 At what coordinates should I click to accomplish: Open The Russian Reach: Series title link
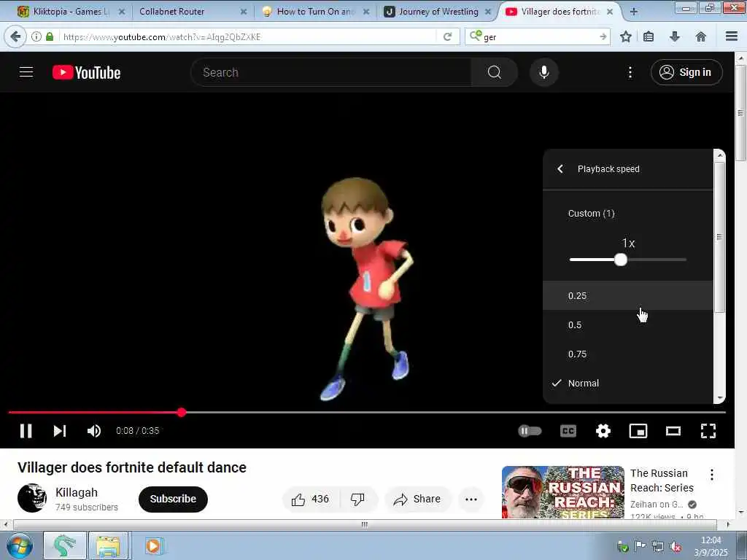pyautogui.click(x=662, y=481)
